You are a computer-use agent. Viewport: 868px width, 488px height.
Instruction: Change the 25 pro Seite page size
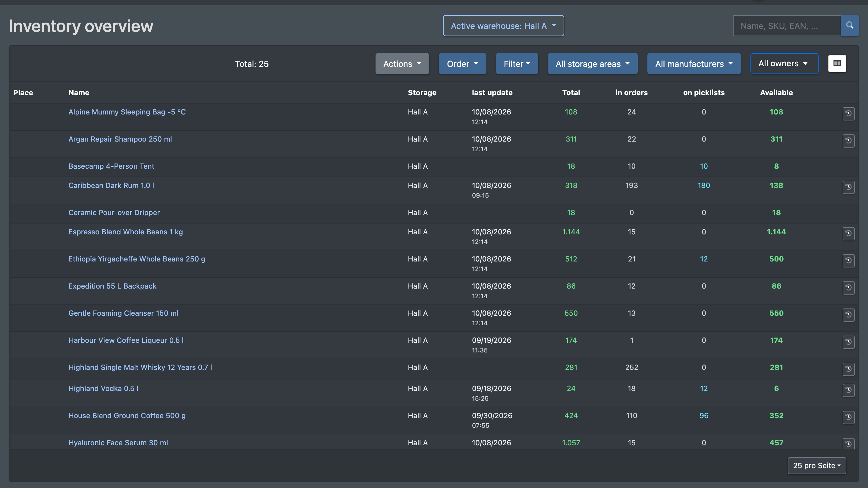[x=817, y=465]
